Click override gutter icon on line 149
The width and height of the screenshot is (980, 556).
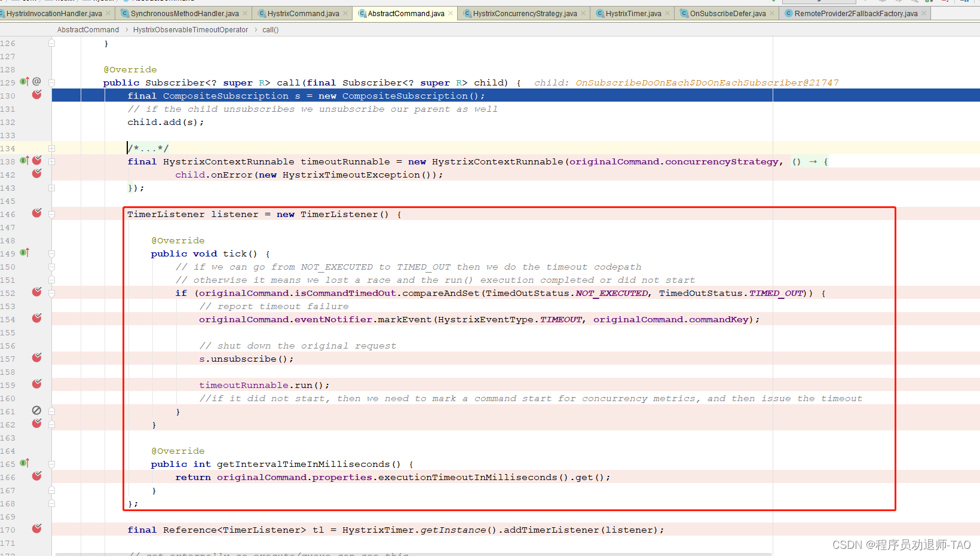click(x=24, y=252)
